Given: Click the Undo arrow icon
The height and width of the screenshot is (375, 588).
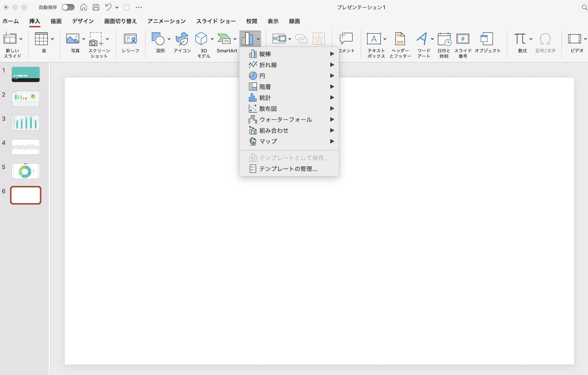Looking at the screenshot, I should (108, 7).
